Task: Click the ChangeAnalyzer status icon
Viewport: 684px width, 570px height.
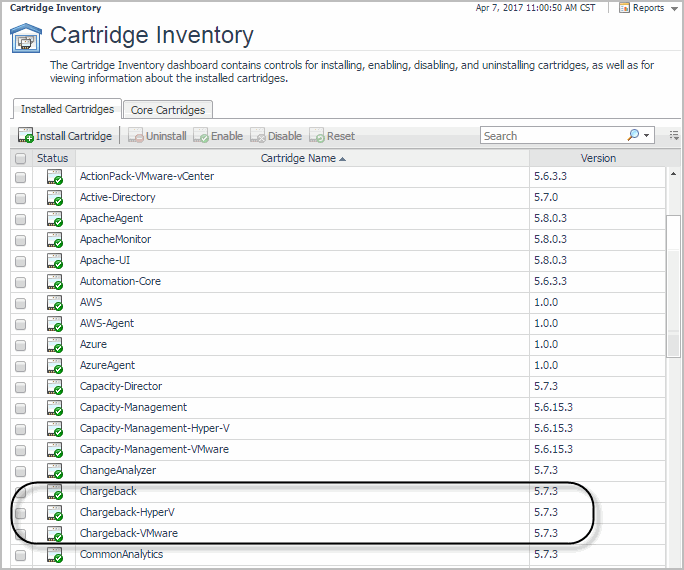Action: (55, 471)
